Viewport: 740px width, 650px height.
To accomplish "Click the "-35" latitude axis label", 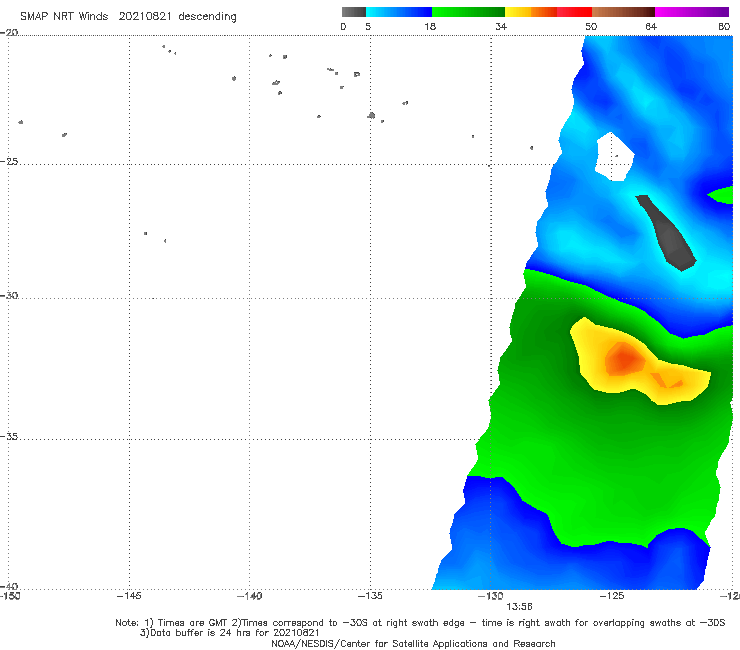I will click(x=9, y=436).
